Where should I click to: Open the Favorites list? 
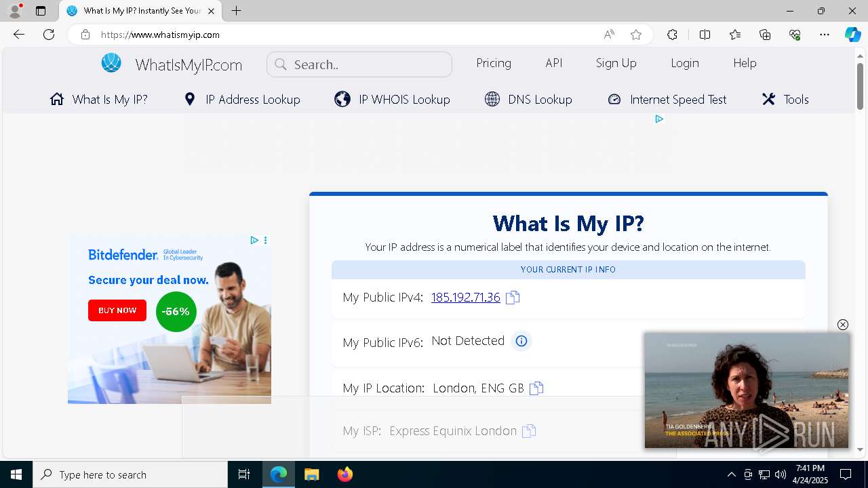pyautogui.click(x=735, y=35)
